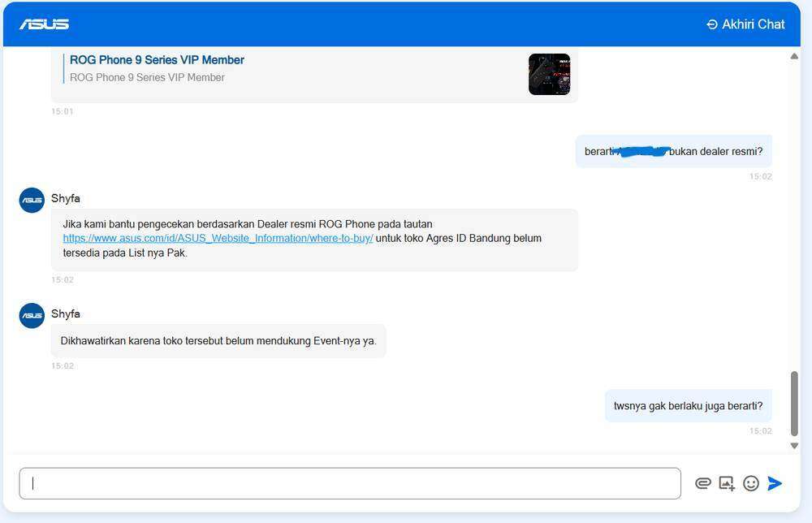Click the Shyfa name above the Event-nya reply
Viewport: 812px width, 523px height.
tap(66, 313)
